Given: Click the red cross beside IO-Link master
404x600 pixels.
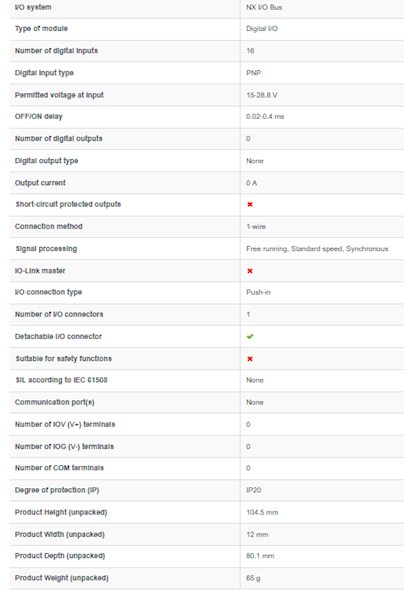Looking at the screenshot, I should pos(250,271).
